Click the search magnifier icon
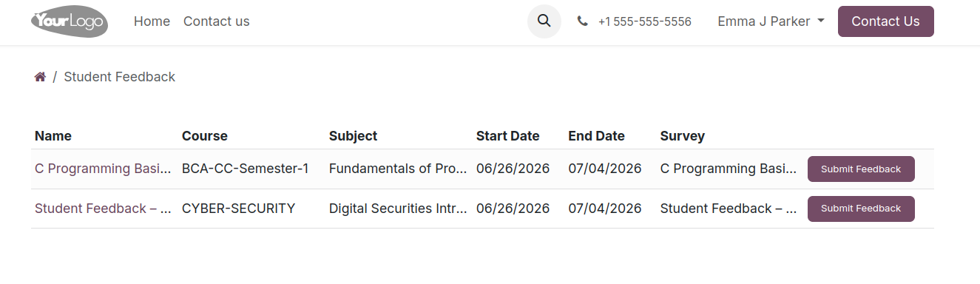The height and width of the screenshot is (284, 980). 544,21
